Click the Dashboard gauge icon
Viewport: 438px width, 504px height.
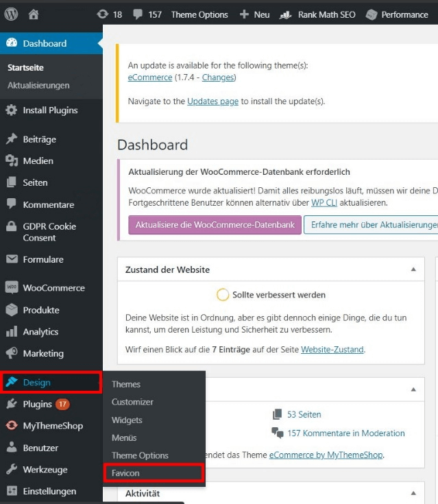12,43
